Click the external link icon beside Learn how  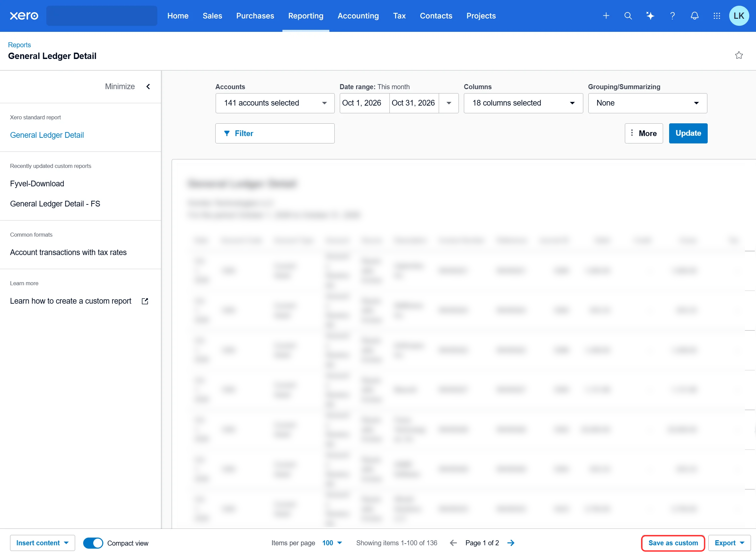point(145,301)
